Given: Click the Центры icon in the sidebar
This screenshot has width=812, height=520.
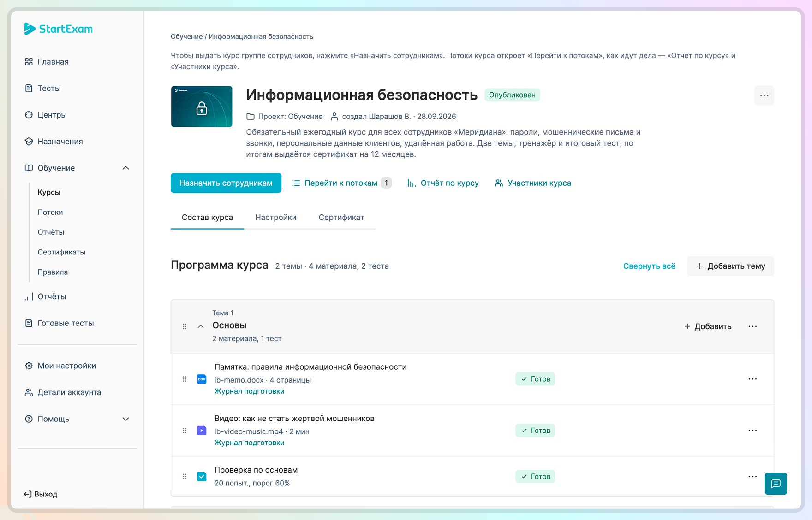Looking at the screenshot, I should point(29,115).
